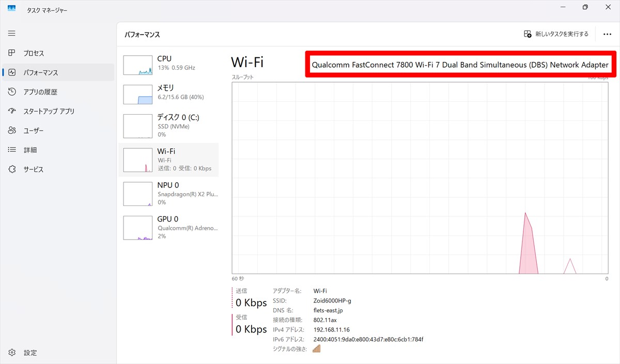Toggle the hamburger navigation menu
Image resolution: width=620 pixels, height=364 pixels.
coord(12,34)
